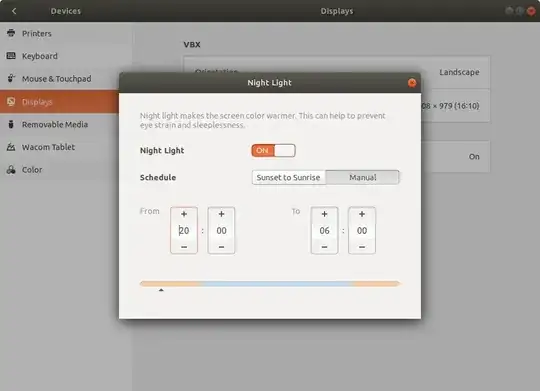Click the Mouse & Touchpad icon

[11, 79]
